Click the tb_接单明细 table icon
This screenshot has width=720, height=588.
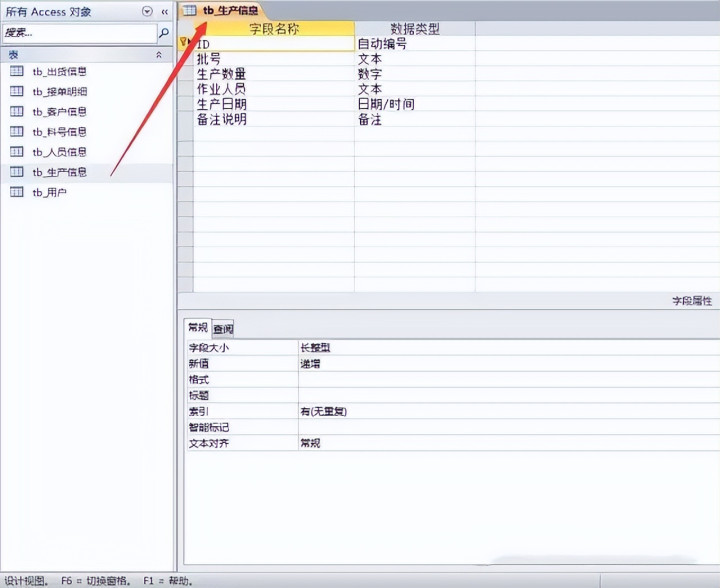[17, 91]
